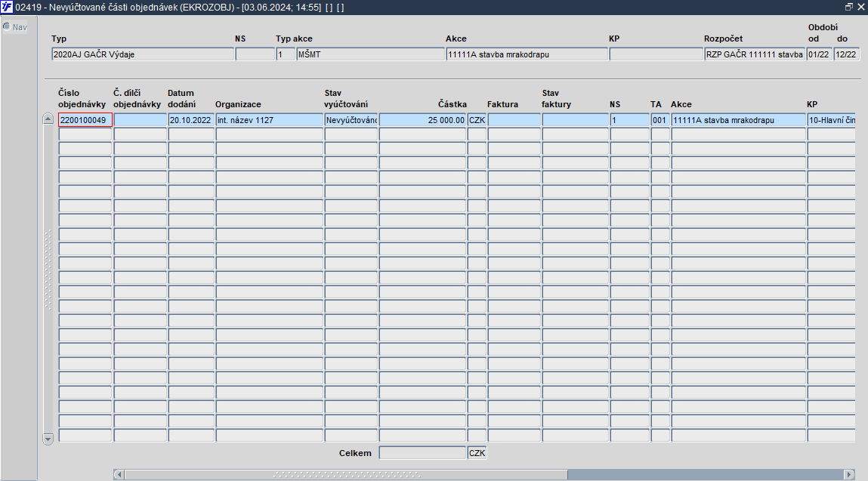Click the vertical scrollbar track

(x=48, y=279)
